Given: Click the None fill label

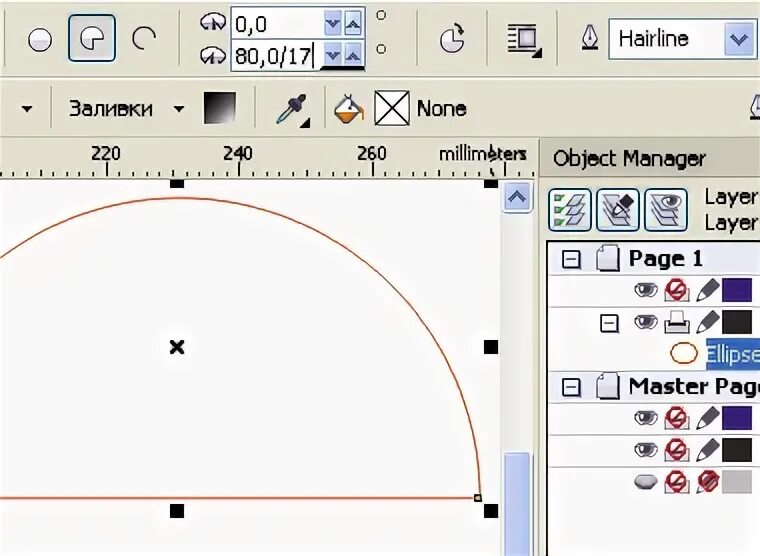Looking at the screenshot, I should pos(442,109).
